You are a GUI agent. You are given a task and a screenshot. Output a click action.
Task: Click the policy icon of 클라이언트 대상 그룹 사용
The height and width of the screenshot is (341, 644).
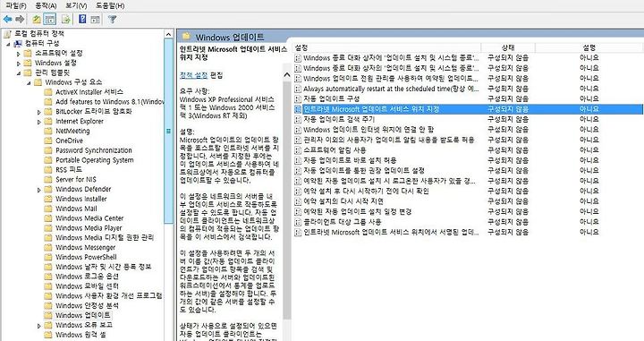click(298, 222)
